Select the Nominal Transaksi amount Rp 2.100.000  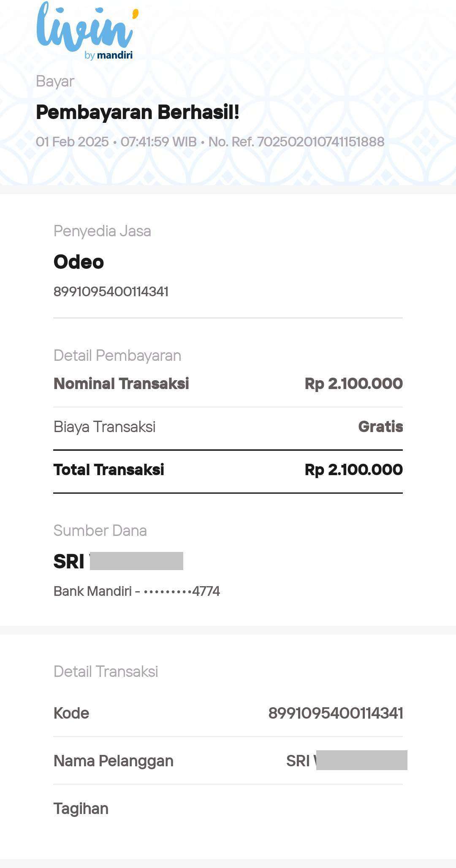click(354, 384)
